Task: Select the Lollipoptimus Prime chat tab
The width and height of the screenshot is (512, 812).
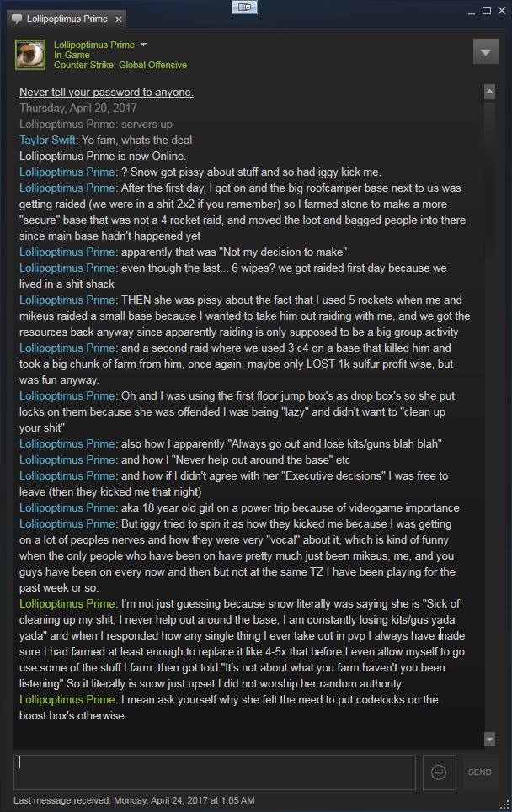Action: coord(67,19)
